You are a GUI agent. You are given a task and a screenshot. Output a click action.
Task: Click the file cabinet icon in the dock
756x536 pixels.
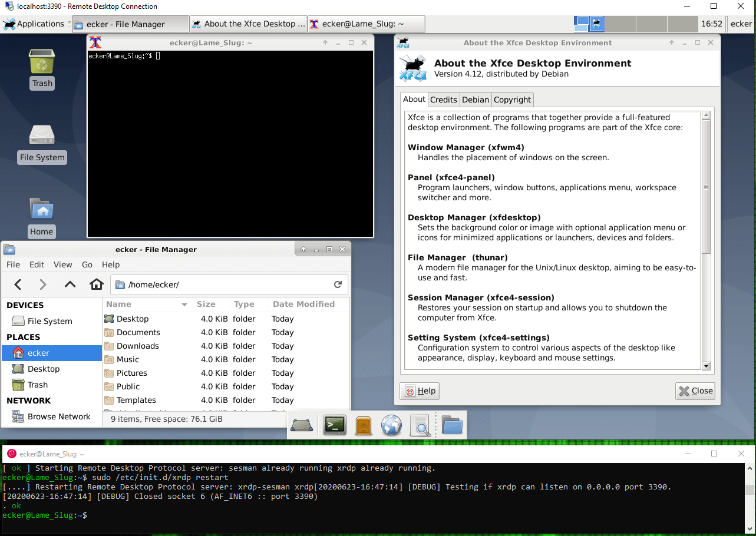coord(363,425)
